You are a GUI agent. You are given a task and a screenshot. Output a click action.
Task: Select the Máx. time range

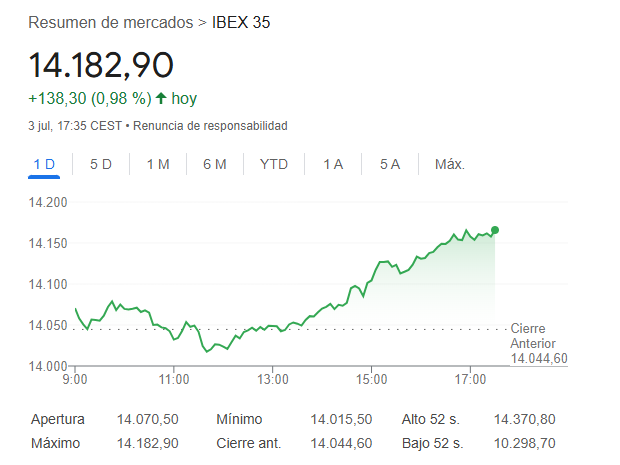click(x=449, y=165)
